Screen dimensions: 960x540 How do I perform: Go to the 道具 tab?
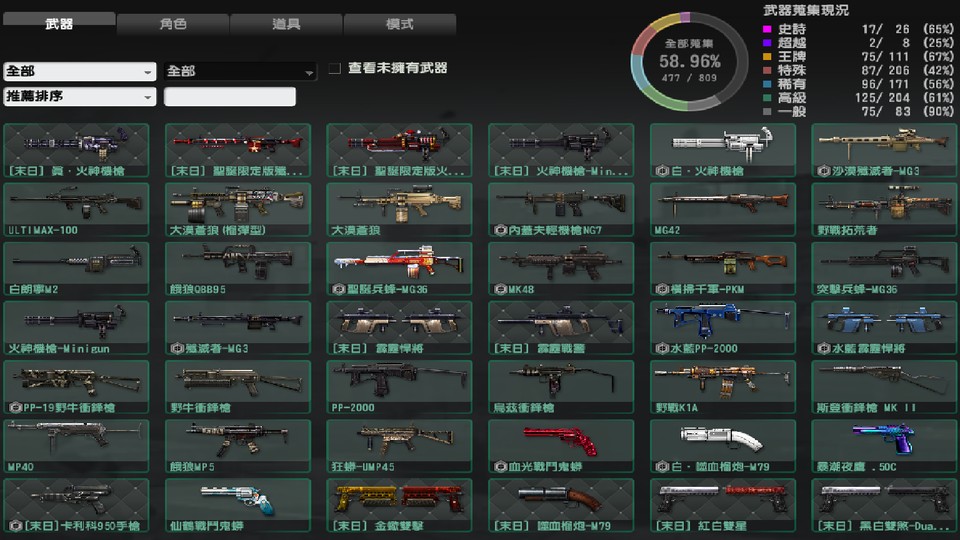286,24
